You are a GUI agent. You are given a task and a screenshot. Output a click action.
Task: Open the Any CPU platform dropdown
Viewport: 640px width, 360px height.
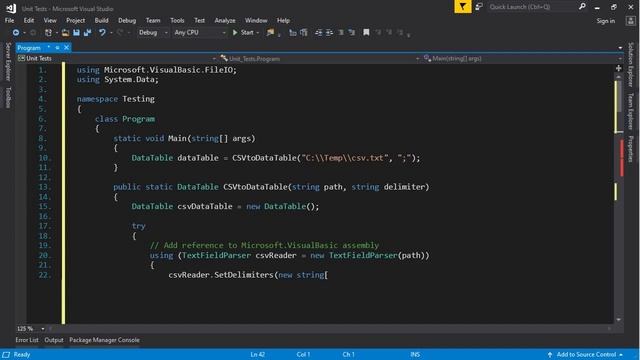pyautogui.click(x=200, y=33)
